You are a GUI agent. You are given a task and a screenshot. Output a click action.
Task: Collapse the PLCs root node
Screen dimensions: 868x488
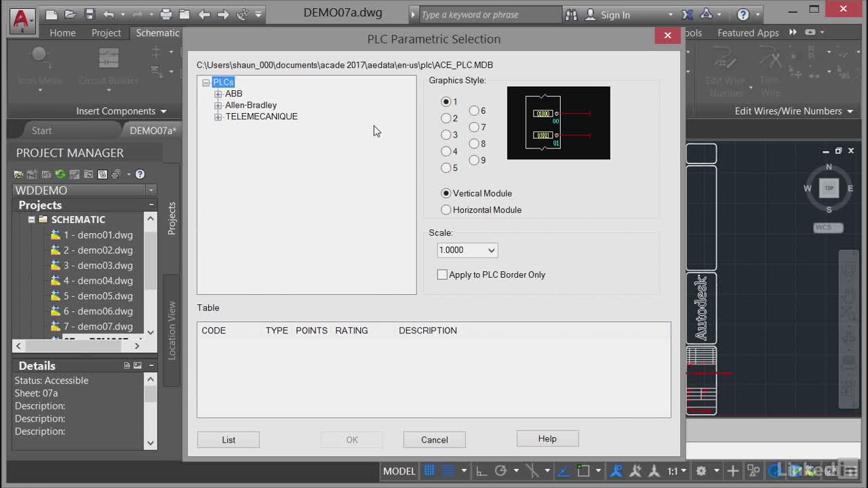pyautogui.click(x=205, y=83)
